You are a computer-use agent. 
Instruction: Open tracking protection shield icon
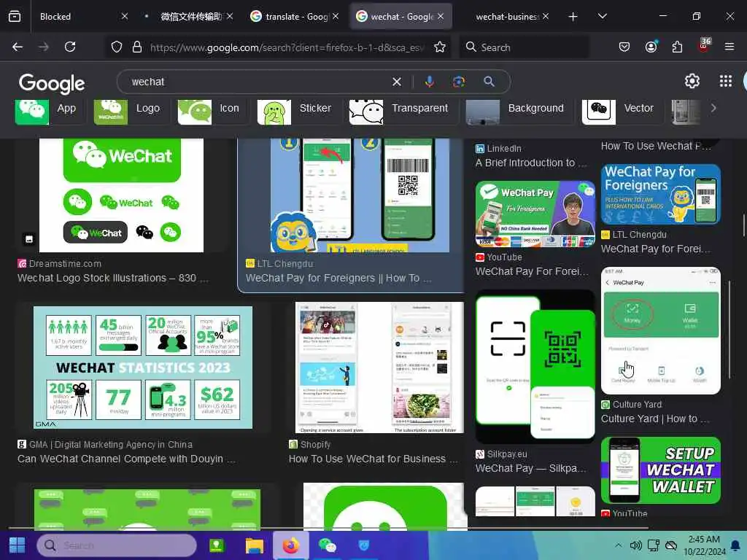tap(117, 47)
